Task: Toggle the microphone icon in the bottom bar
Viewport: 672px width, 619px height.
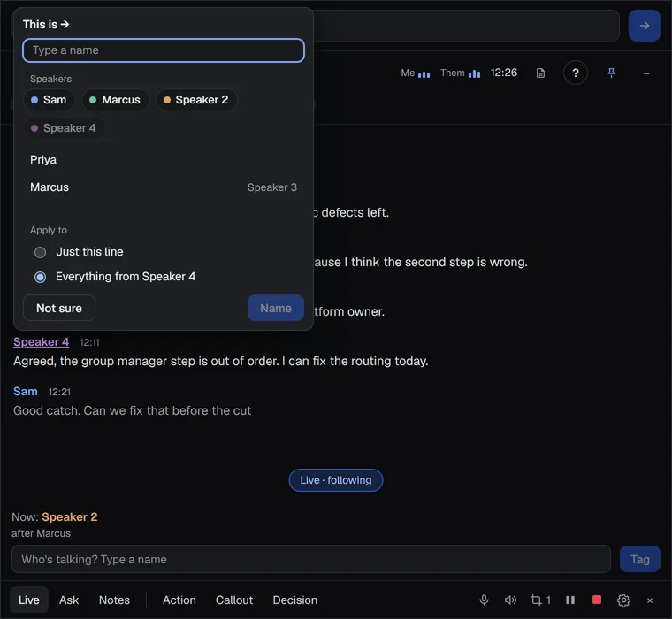Action: point(484,600)
